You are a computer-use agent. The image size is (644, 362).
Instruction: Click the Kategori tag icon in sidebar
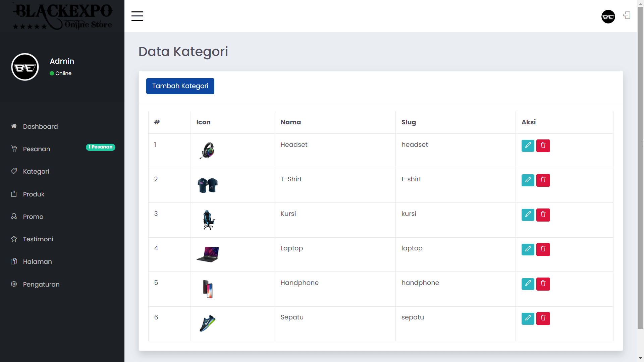tap(14, 171)
